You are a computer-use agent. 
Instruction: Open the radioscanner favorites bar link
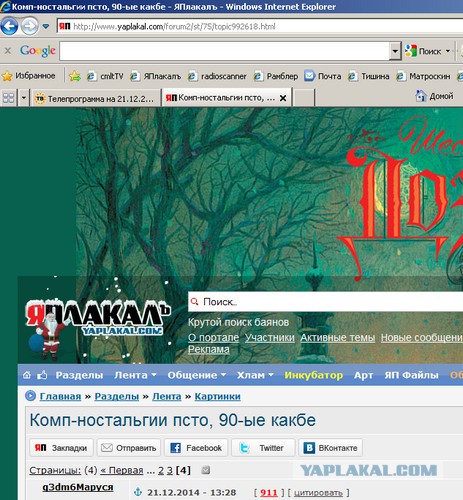217,76
